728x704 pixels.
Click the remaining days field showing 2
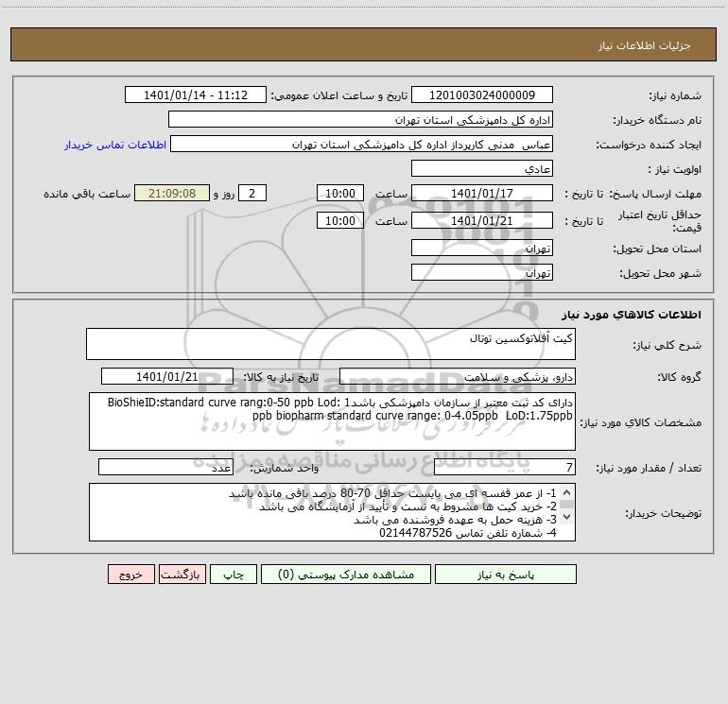pyautogui.click(x=252, y=194)
